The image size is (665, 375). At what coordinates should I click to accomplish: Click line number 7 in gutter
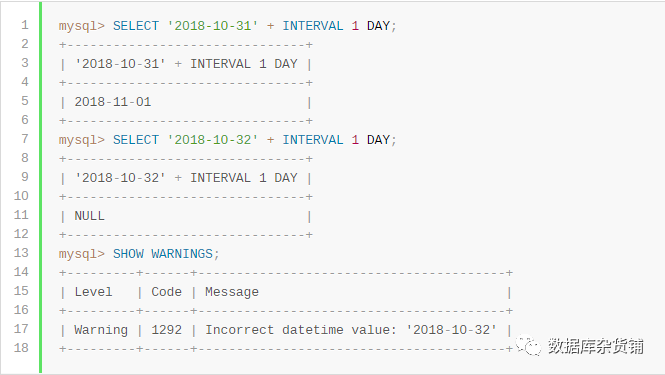coord(25,139)
